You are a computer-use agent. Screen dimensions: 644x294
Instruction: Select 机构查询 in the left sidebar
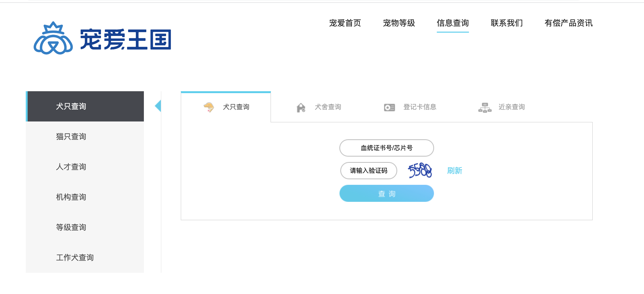[85, 197]
